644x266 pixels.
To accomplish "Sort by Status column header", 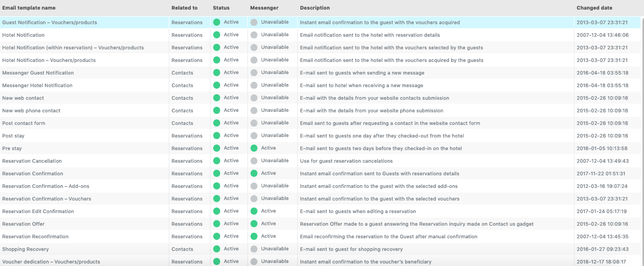I will click(x=221, y=8).
